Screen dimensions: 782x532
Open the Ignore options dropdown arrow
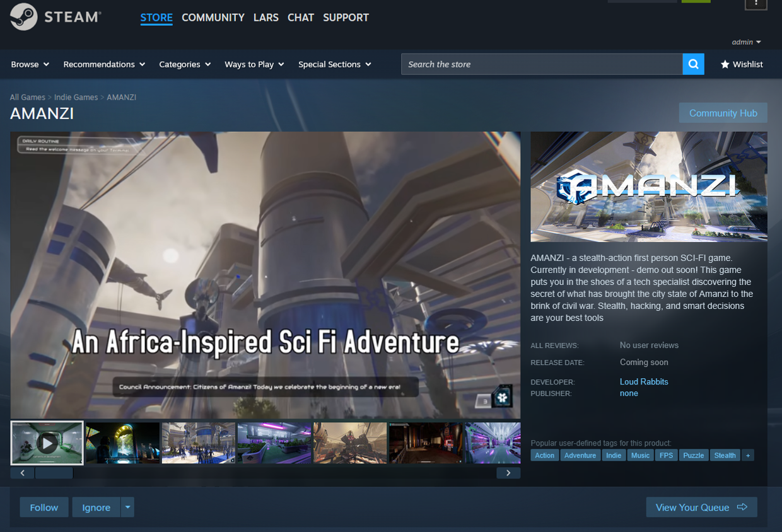pyautogui.click(x=128, y=507)
